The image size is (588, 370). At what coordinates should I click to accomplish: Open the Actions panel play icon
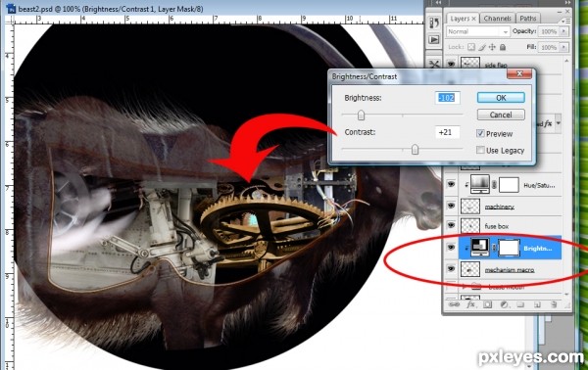pyautogui.click(x=434, y=39)
